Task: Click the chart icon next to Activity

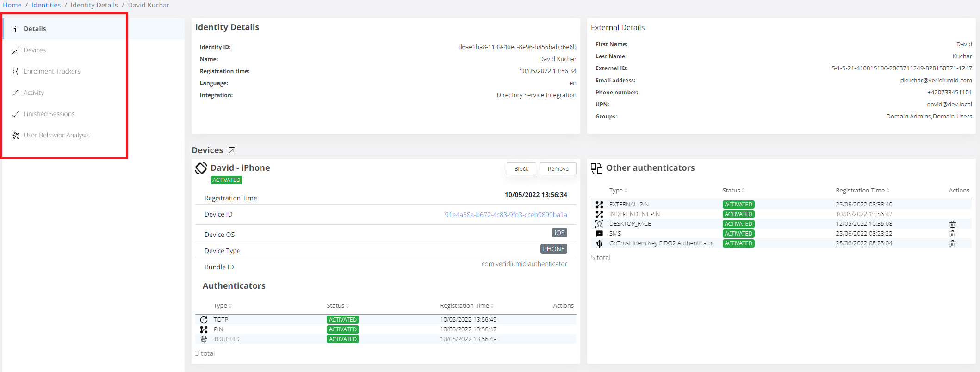Action: pyautogui.click(x=15, y=93)
